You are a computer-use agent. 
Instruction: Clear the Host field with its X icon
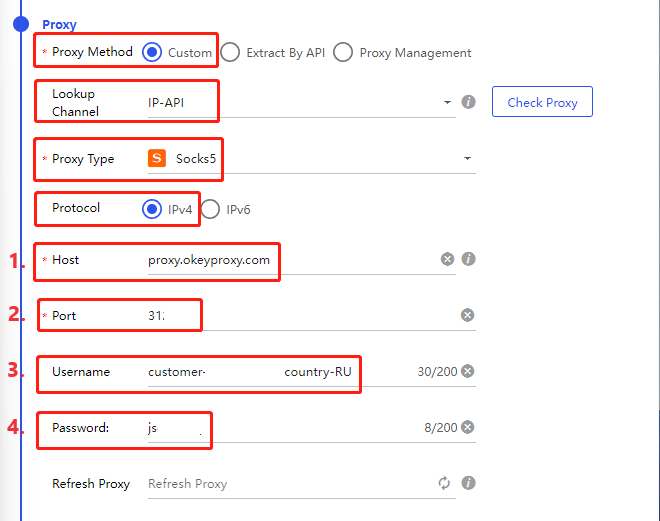coord(447,259)
